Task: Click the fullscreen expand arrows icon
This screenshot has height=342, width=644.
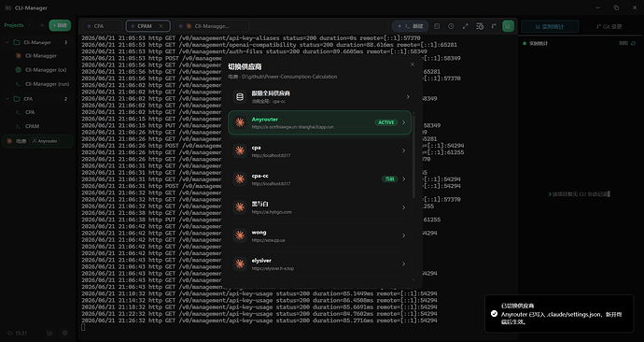Action: (x=466, y=26)
